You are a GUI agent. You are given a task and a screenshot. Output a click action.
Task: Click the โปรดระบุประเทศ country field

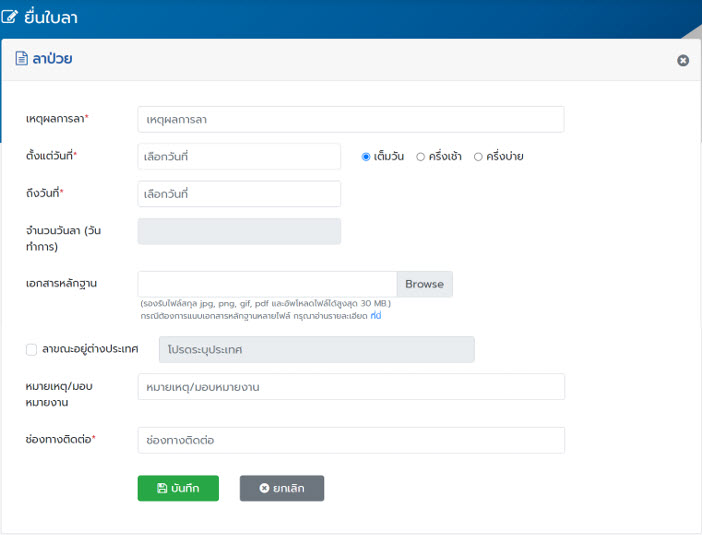pyautogui.click(x=316, y=350)
